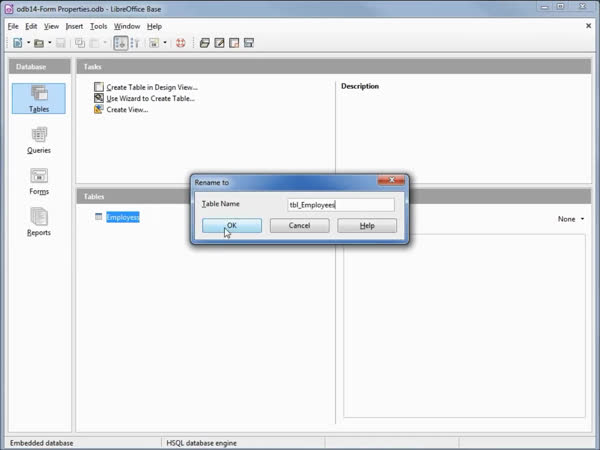Open the Insert menu
This screenshot has height=450, width=600.
pos(74,26)
